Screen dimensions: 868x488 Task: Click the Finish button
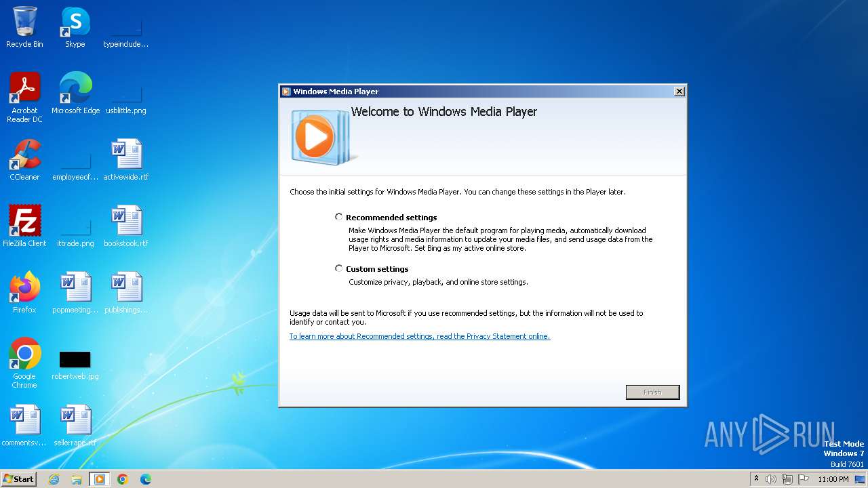pyautogui.click(x=652, y=392)
